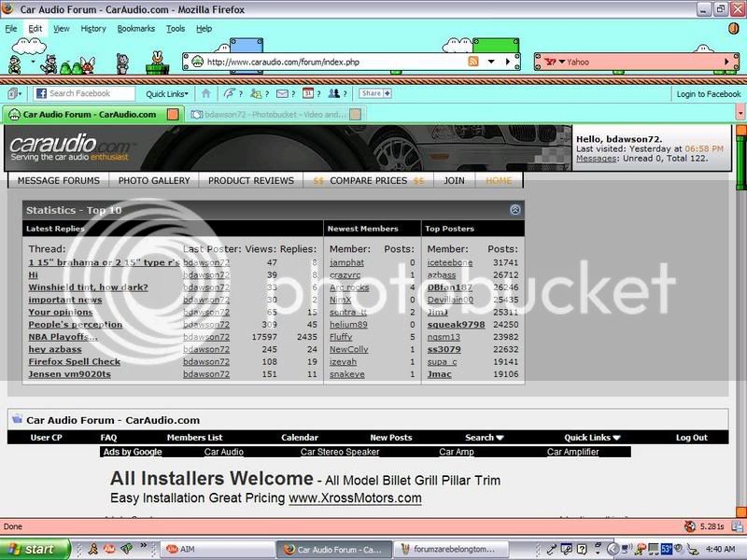Click the mushroom site icon in address bar

(x=197, y=62)
